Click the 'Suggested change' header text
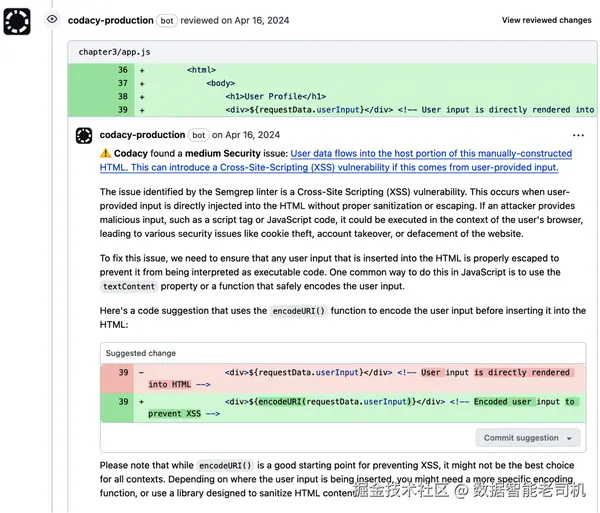 coord(141,353)
